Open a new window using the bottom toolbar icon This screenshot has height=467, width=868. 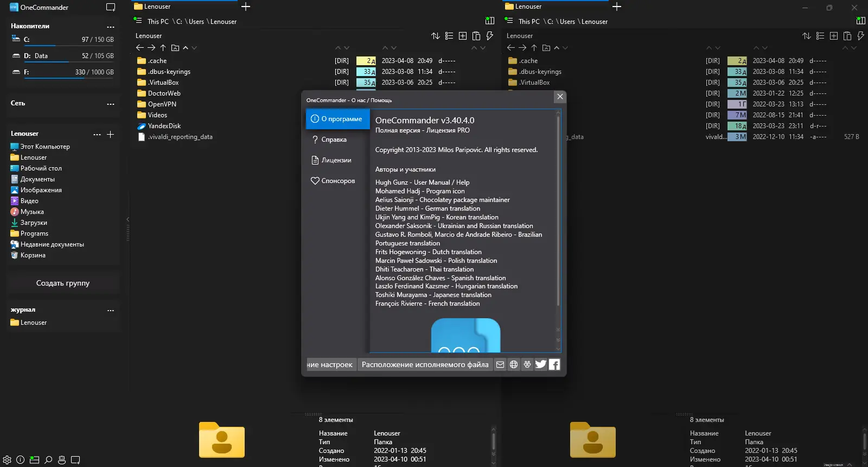(75, 460)
